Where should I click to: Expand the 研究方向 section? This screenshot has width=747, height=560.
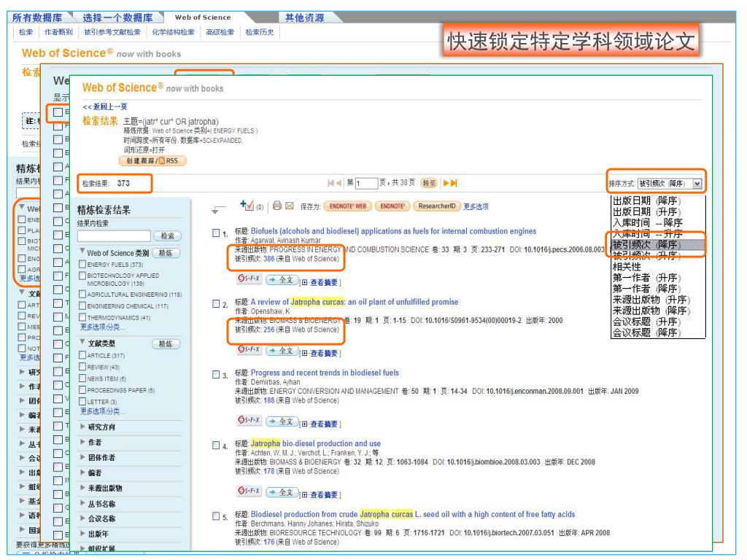[82, 427]
